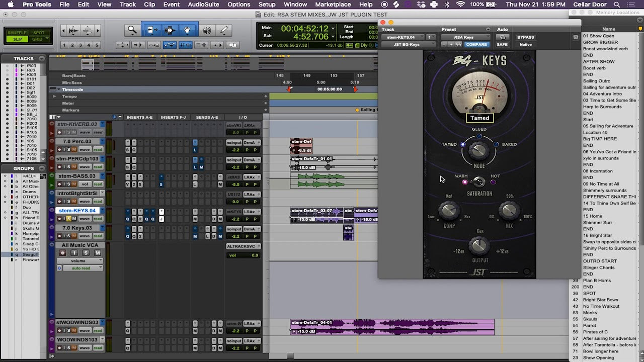Select the Grabber hand tool
The image size is (644, 362).
click(x=187, y=30)
